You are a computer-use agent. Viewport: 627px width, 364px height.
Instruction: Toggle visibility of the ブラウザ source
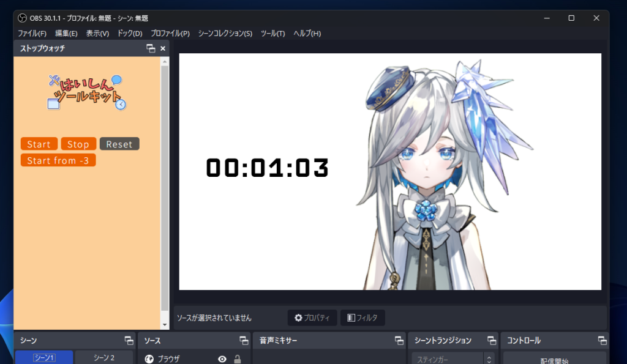point(222,359)
